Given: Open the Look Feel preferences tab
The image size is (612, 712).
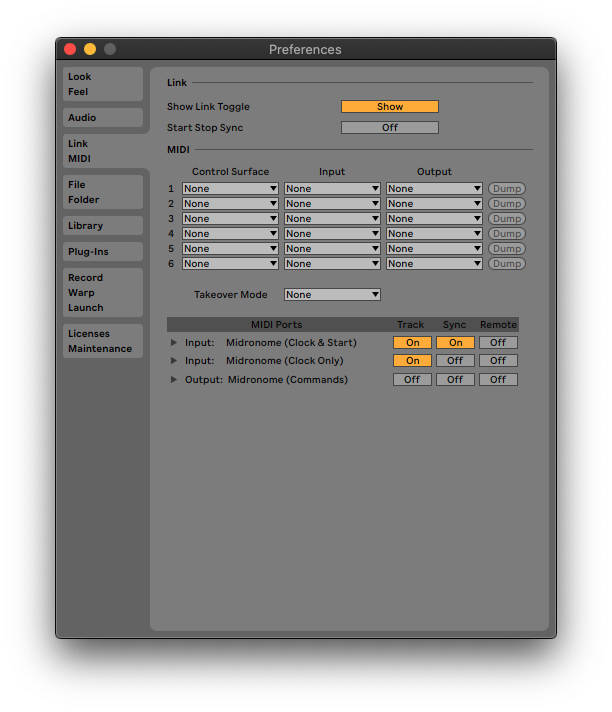Looking at the screenshot, I should (103, 84).
